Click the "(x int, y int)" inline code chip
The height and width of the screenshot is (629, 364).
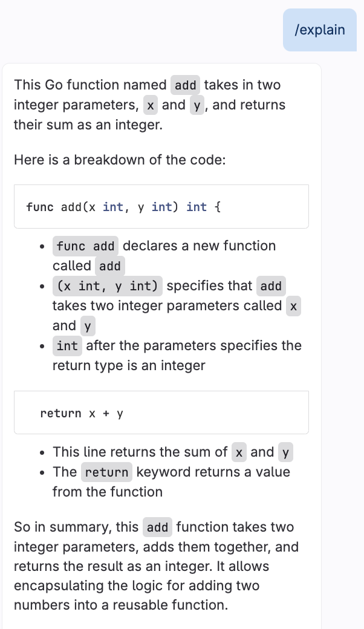[108, 286]
